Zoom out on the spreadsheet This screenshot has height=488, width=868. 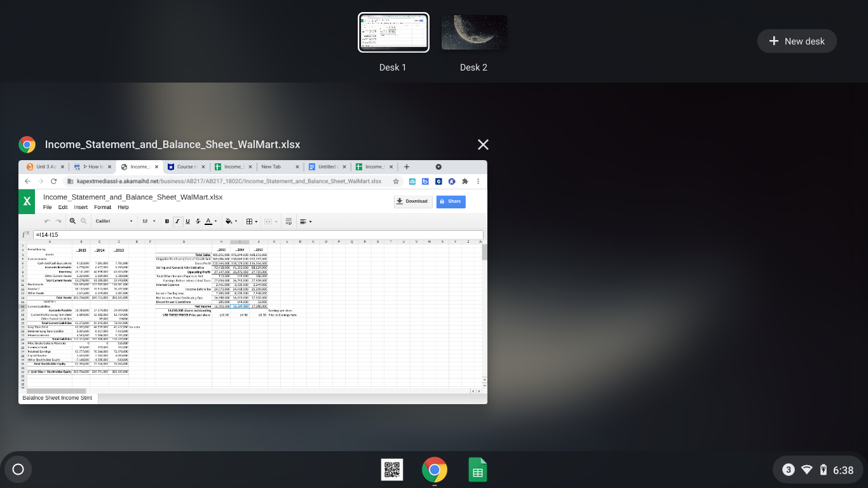[83, 221]
